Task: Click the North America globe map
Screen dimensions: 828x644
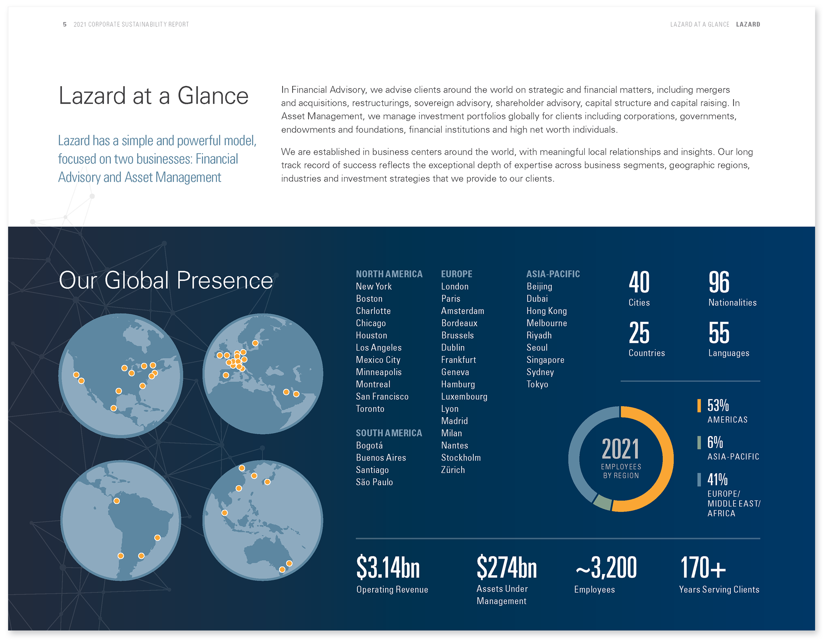Action: tap(121, 375)
